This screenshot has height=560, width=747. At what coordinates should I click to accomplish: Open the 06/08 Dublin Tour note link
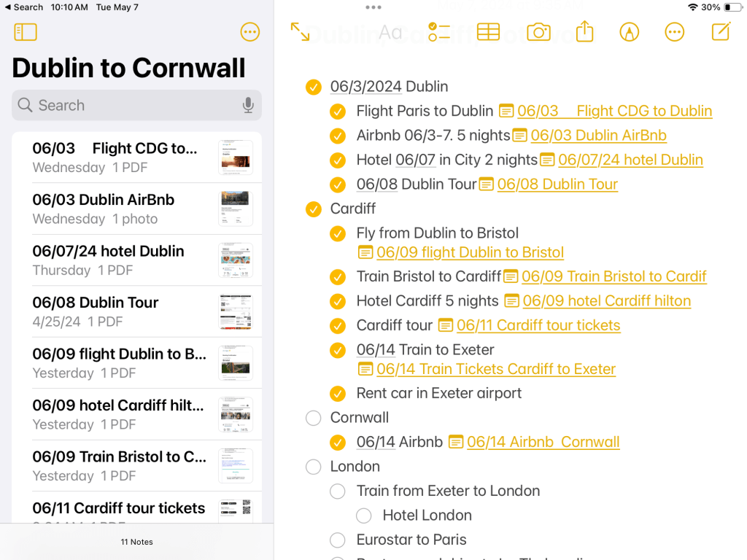tap(557, 184)
